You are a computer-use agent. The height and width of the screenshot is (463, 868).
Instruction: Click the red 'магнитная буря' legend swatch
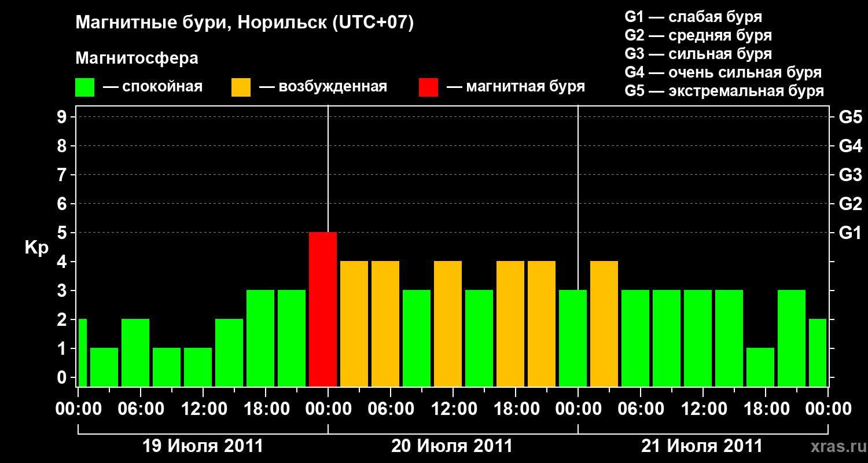[x=428, y=87]
